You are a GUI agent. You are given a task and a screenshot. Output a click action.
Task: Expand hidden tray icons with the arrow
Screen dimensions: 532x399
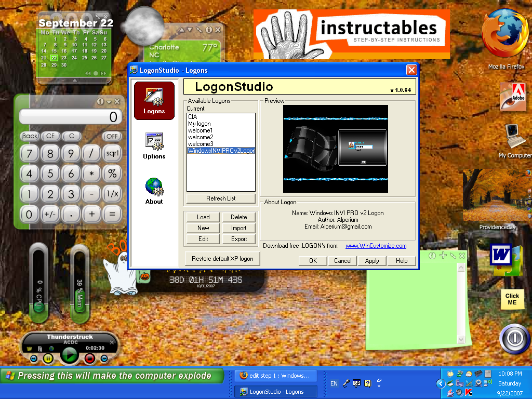click(x=441, y=384)
